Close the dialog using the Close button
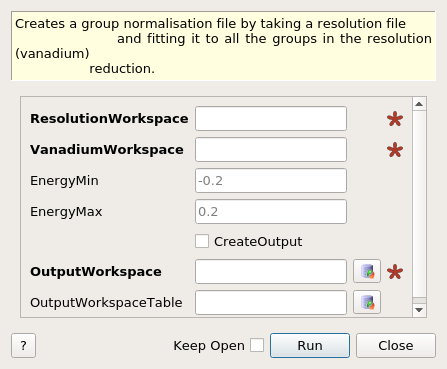447x369 pixels. [x=396, y=345]
